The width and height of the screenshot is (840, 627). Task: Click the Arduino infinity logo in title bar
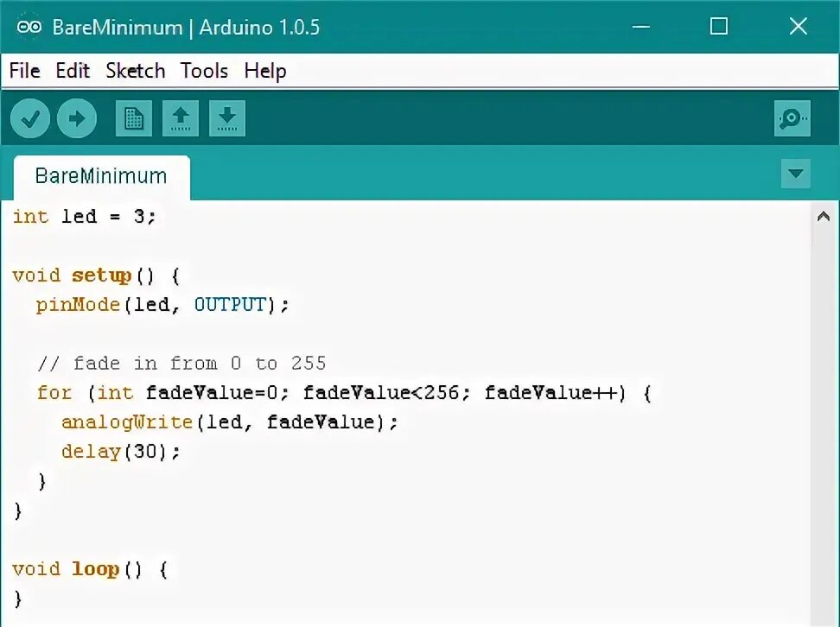pos(29,26)
